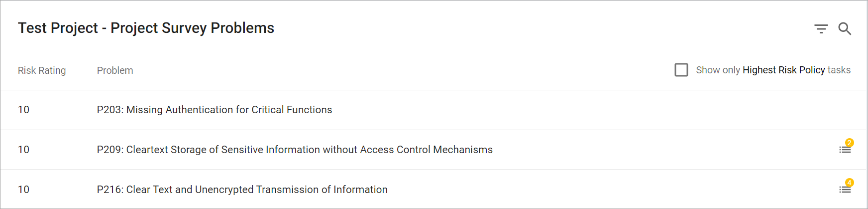Open task list icon for P209

coord(845,150)
